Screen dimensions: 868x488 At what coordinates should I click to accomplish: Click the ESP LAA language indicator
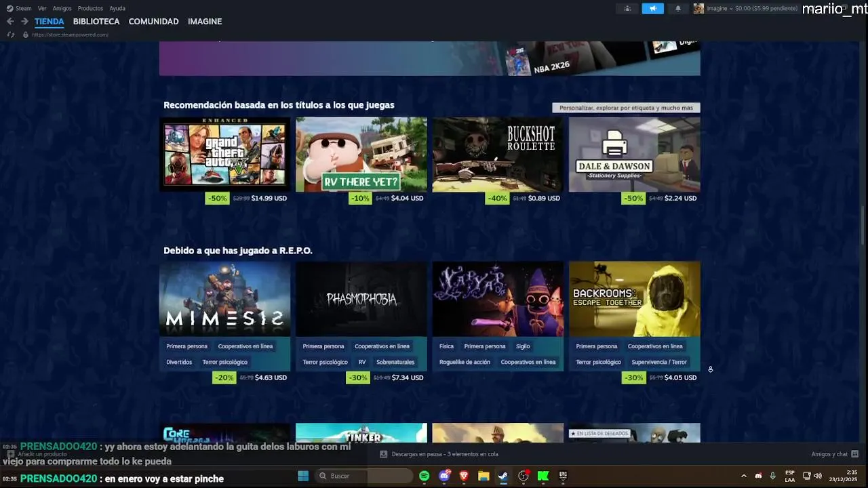click(790, 476)
